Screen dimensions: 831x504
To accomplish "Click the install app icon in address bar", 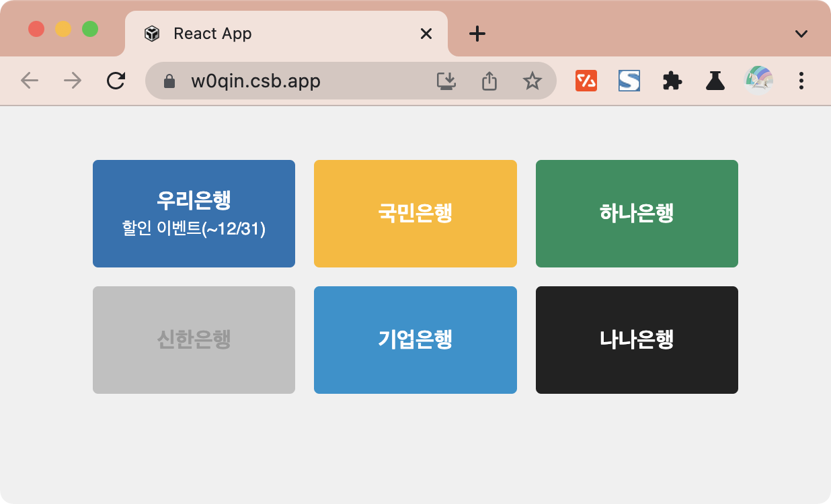I will point(446,81).
